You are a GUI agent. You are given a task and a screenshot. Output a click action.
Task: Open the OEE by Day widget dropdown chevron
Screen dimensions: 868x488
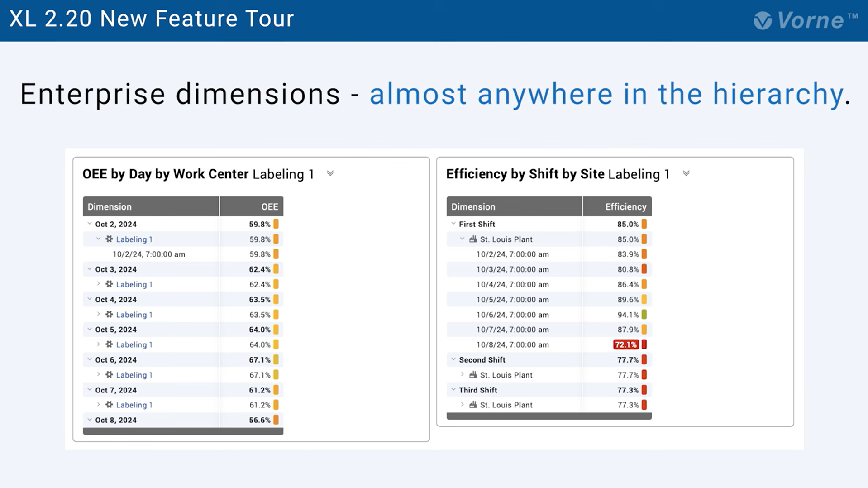pos(330,174)
